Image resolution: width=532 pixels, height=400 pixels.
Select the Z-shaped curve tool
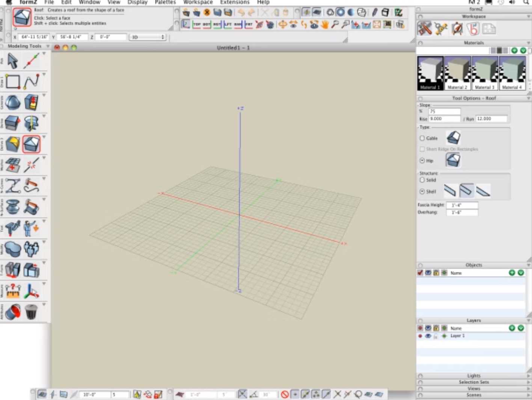(13, 186)
